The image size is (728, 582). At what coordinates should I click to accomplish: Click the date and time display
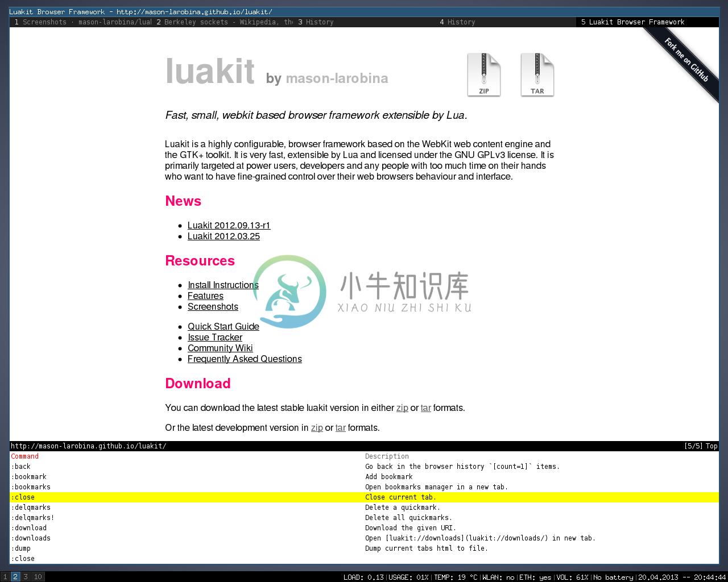point(682,577)
